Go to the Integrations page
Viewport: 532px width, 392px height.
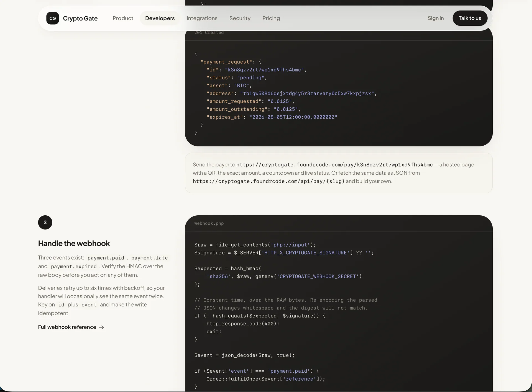202,18
